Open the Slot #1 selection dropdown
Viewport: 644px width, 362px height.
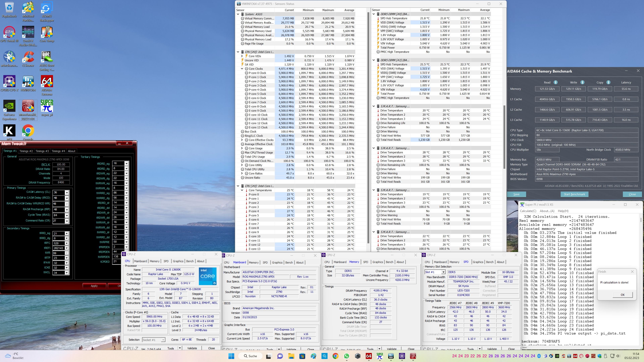point(443,272)
